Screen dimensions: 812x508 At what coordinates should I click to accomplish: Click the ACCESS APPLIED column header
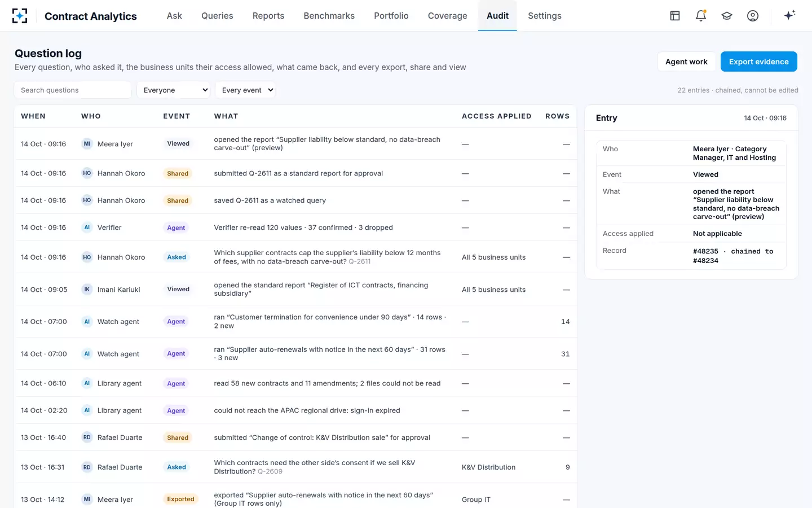497,116
